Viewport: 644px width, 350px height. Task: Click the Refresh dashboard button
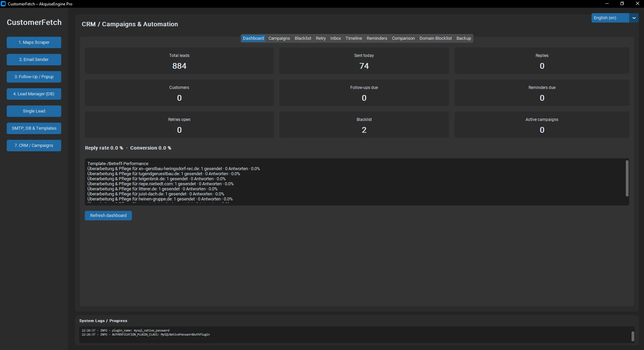pyautogui.click(x=108, y=216)
